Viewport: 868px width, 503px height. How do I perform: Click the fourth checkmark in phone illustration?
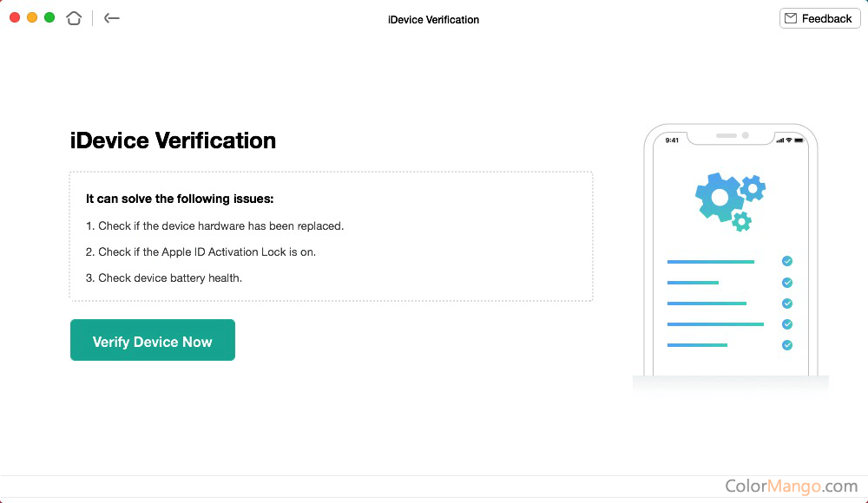(x=786, y=324)
